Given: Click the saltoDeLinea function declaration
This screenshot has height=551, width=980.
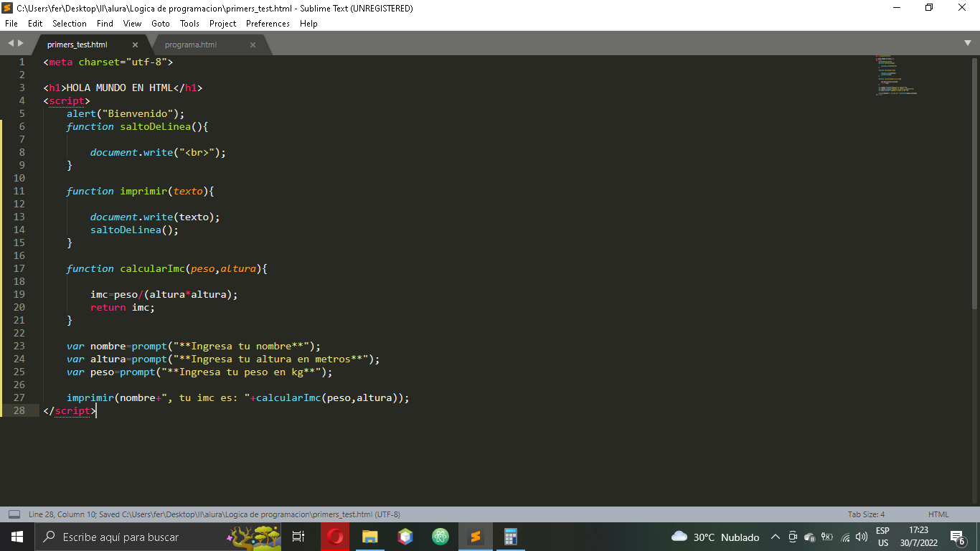Looking at the screenshot, I should pyautogui.click(x=137, y=126).
